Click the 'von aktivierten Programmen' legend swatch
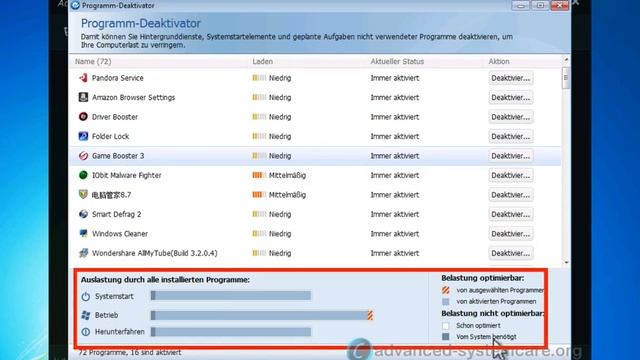Image resolution: width=640 pixels, height=360 pixels. pos(446,302)
